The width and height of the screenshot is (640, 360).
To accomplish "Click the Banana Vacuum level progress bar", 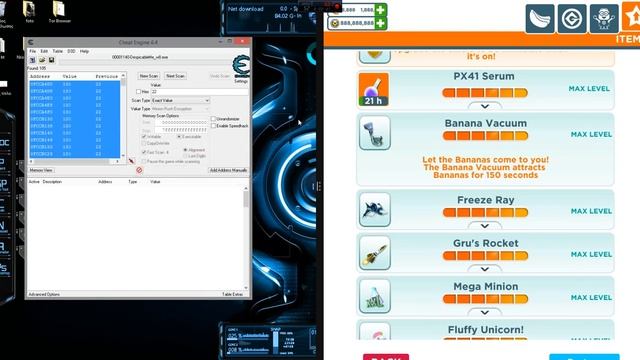I will [485, 136].
